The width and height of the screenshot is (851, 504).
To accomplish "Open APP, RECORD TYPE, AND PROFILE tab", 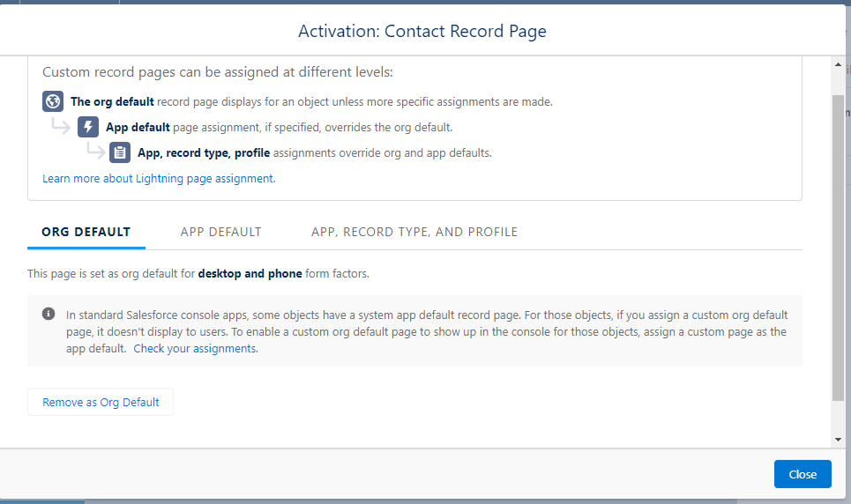I will click(414, 233).
